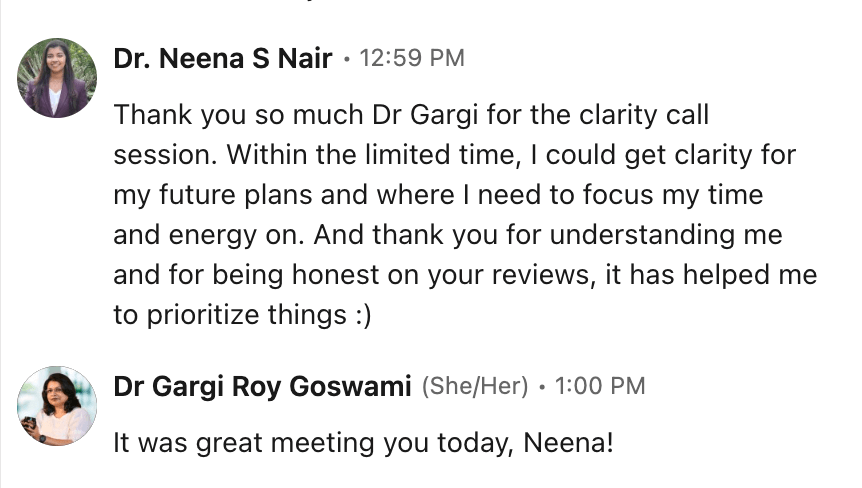Click the line starting "my future plans"

438,195
